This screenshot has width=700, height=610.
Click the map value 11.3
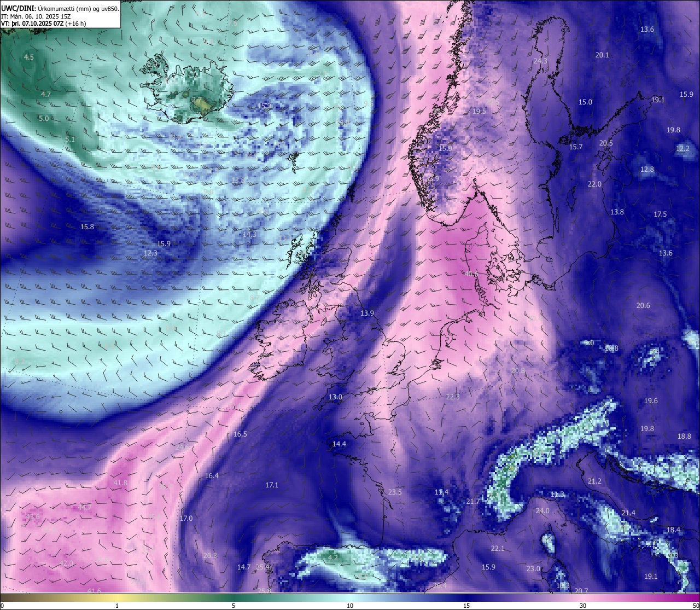coord(557,495)
